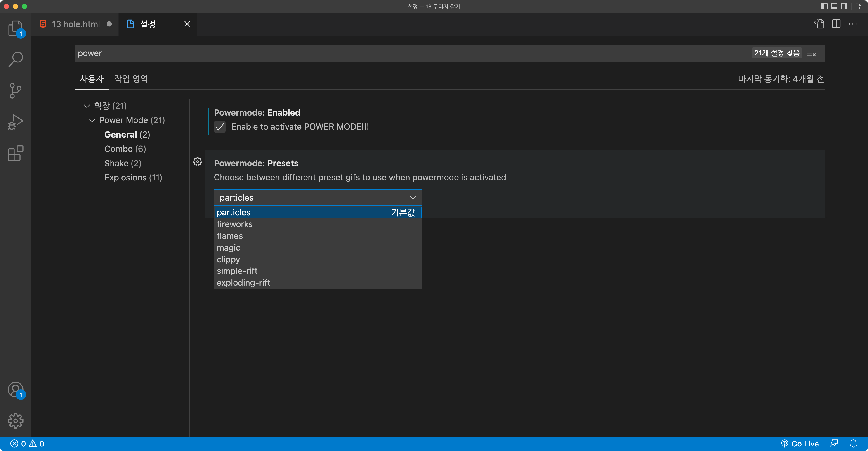Image resolution: width=868 pixels, height=451 pixels.
Task: Click the Accounts icon in activity bar
Action: (16, 390)
